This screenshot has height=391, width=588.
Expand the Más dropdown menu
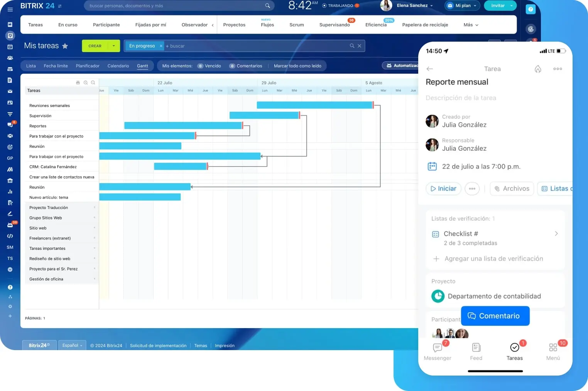click(471, 25)
